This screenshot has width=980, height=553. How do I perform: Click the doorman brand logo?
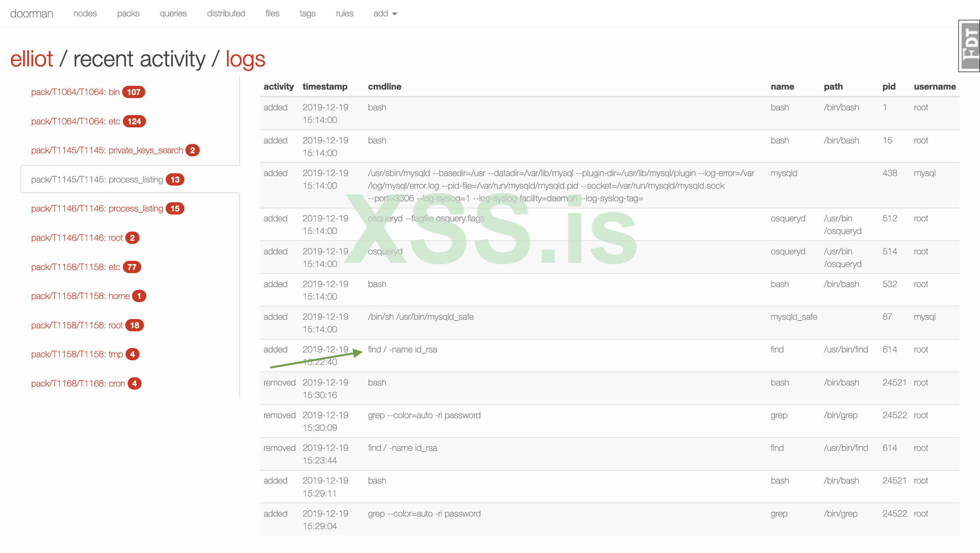click(x=32, y=14)
